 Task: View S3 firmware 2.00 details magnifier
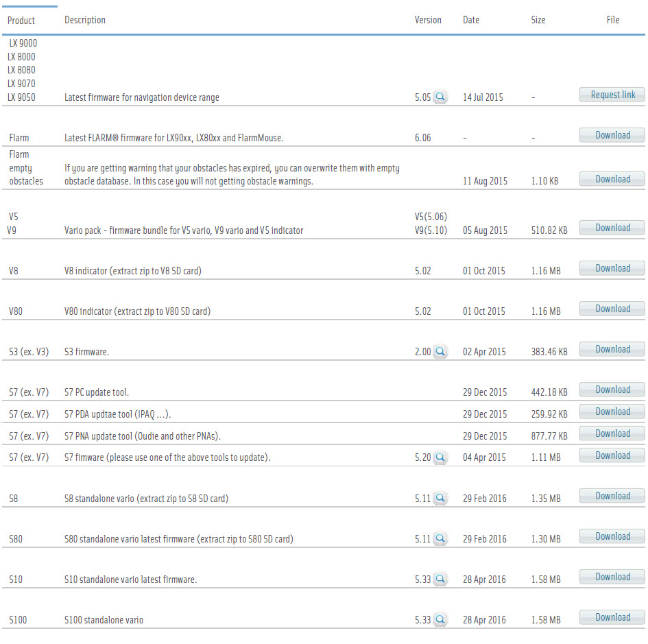440,352
